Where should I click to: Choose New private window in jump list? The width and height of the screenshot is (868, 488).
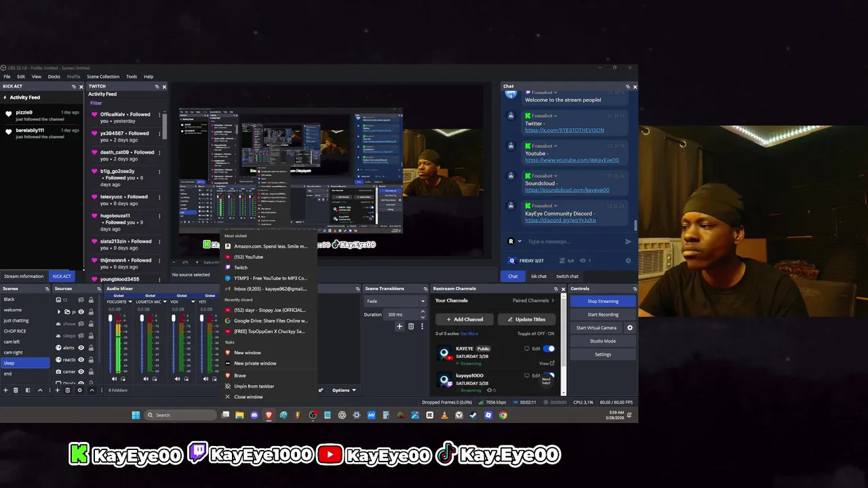(x=255, y=363)
